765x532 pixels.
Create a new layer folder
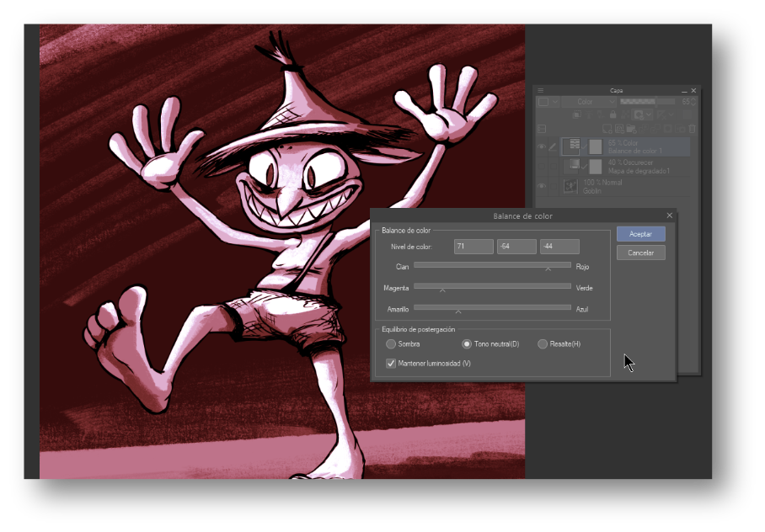coord(632,128)
